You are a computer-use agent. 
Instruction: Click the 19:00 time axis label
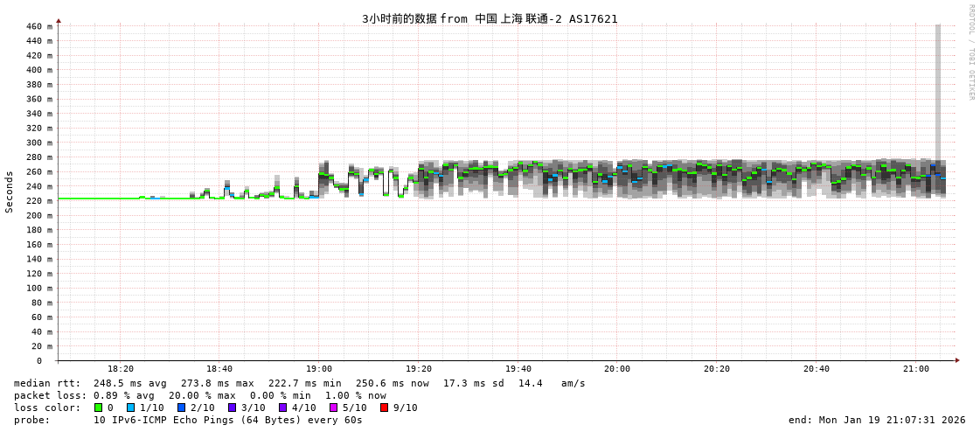pos(319,369)
